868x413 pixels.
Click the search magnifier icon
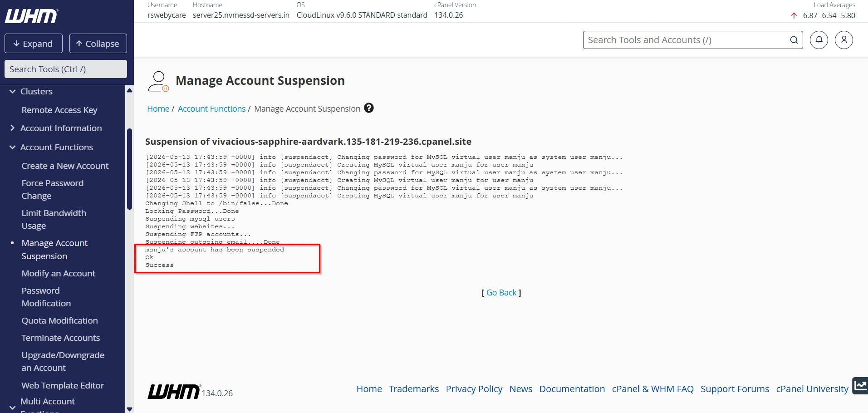click(794, 40)
